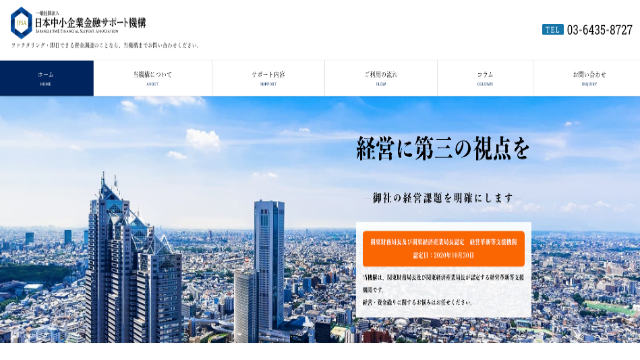Open the ホーム HOME tab
The width and height of the screenshot is (640, 360).
coord(47,78)
